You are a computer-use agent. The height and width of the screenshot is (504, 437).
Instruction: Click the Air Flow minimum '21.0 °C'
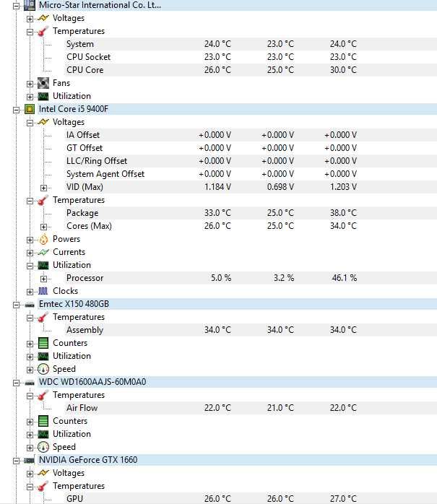click(280, 408)
